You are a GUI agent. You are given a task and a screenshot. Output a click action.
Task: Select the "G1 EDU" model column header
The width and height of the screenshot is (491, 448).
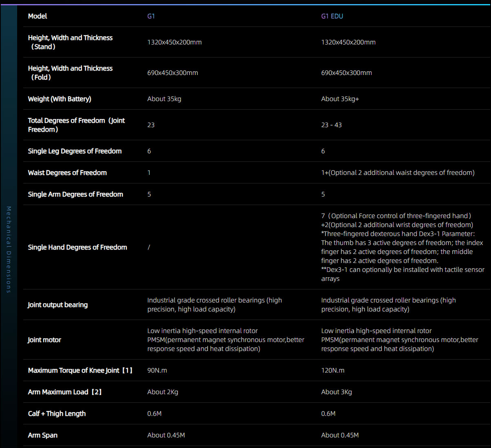pyautogui.click(x=332, y=16)
